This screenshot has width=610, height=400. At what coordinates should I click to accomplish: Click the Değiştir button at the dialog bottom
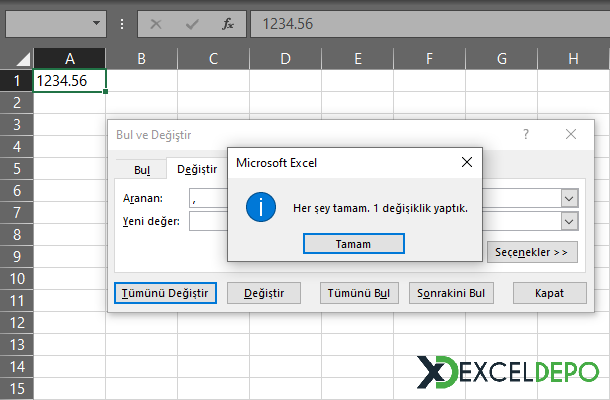pyautogui.click(x=264, y=293)
